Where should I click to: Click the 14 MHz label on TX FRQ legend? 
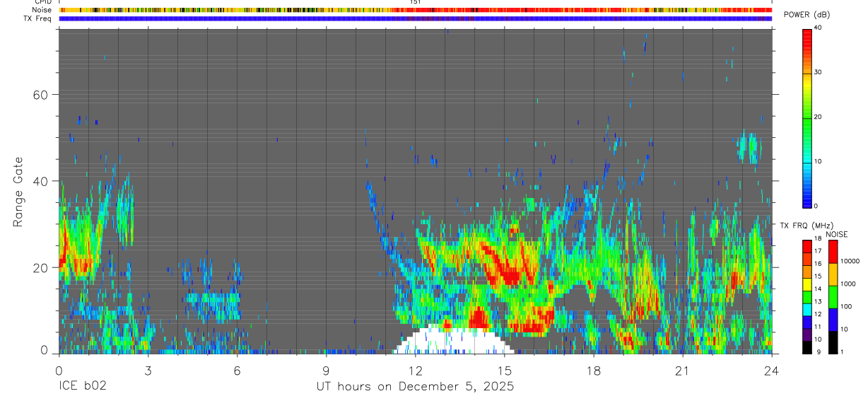tap(818, 289)
